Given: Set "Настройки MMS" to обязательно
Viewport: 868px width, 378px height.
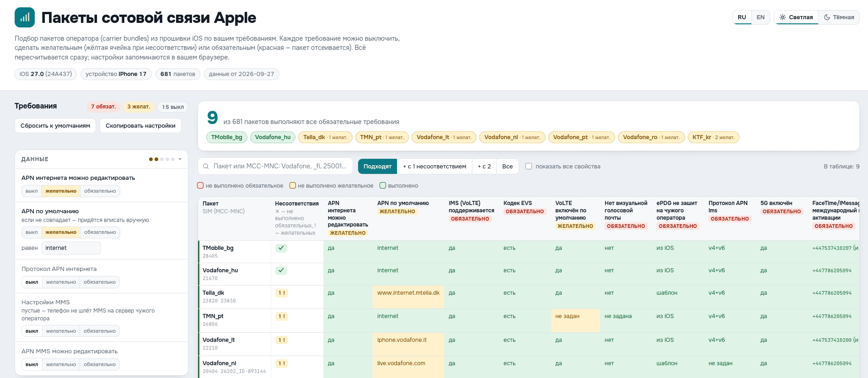Looking at the screenshot, I should tap(100, 331).
